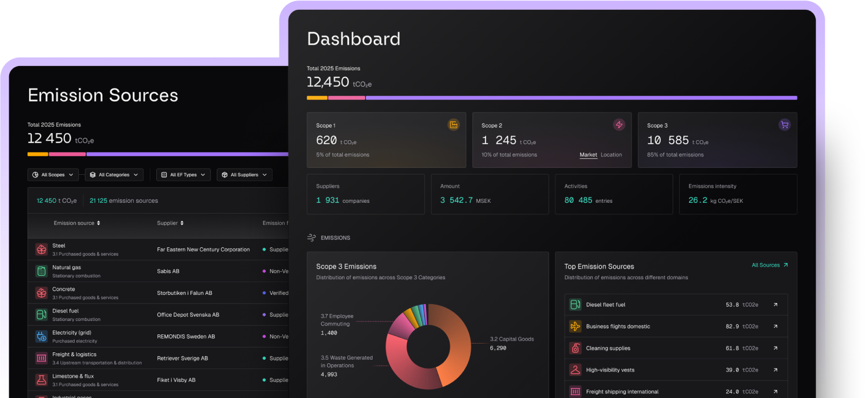
Task: Sort table by Supplier column
Action: pyautogui.click(x=170, y=223)
